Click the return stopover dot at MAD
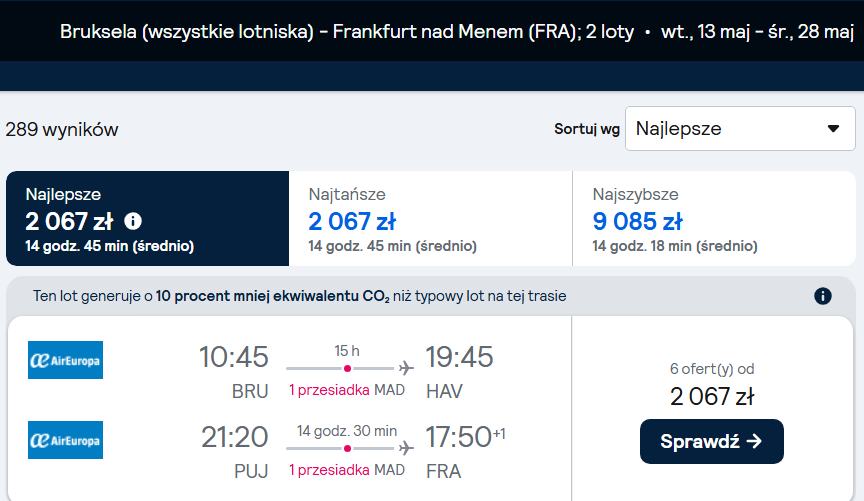This screenshot has width=864, height=501. tap(347, 449)
